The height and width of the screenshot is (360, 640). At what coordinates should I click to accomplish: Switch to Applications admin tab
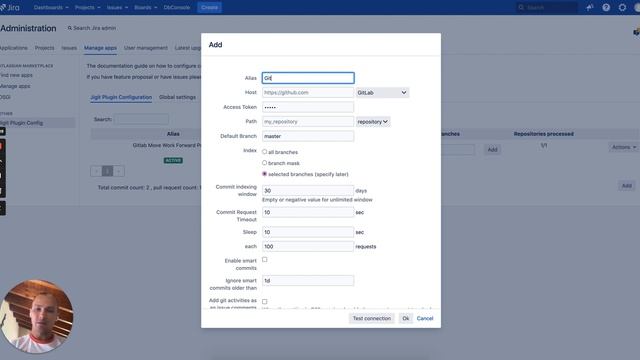13,48
